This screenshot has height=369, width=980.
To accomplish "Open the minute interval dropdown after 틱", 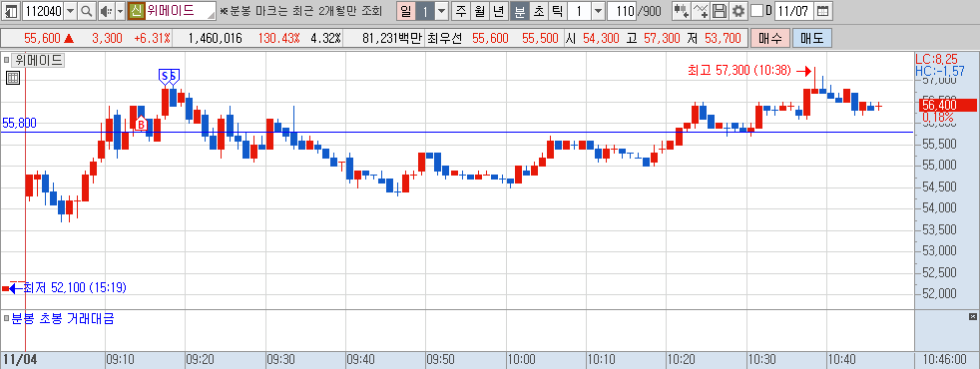I will click(598, 11).
